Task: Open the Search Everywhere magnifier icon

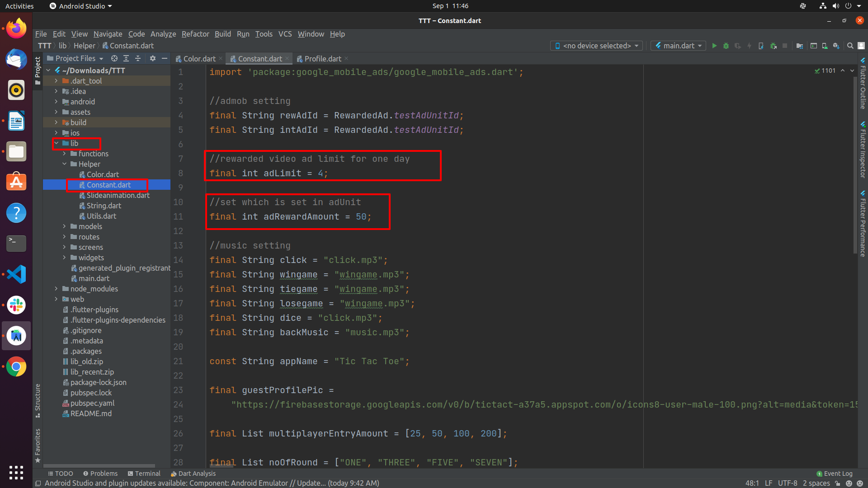Action: (x=850, y=46)
